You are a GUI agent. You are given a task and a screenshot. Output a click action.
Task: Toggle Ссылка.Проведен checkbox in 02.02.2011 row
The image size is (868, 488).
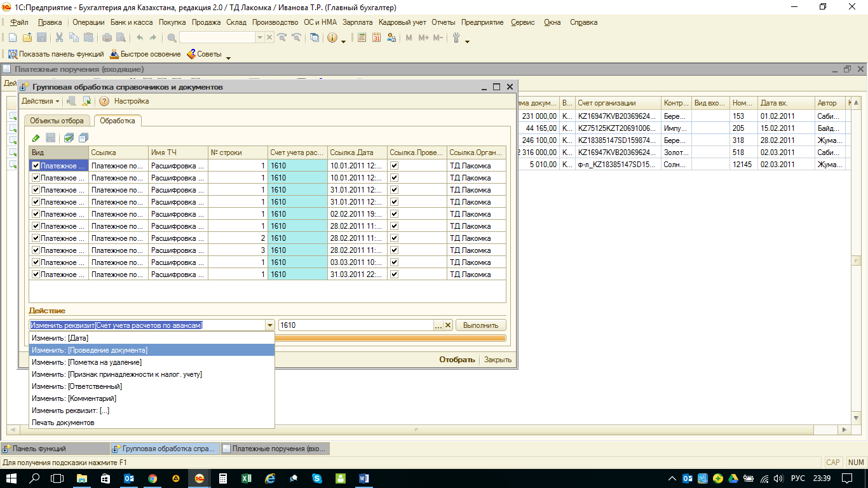click(394, 214)
